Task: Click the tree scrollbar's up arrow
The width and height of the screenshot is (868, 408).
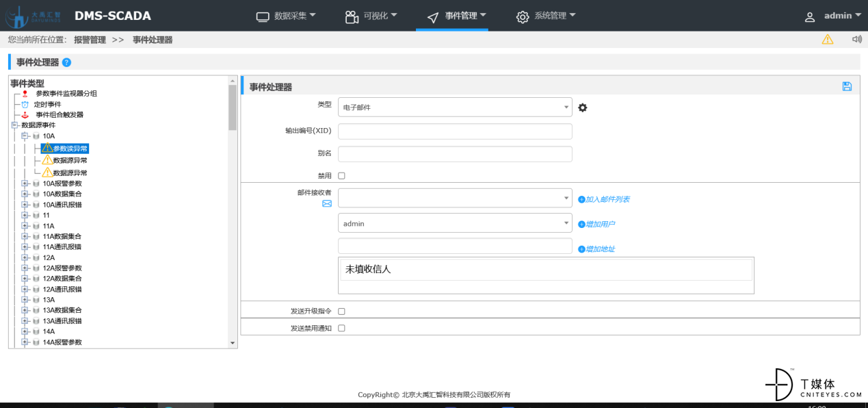Action: pos(233,79)
